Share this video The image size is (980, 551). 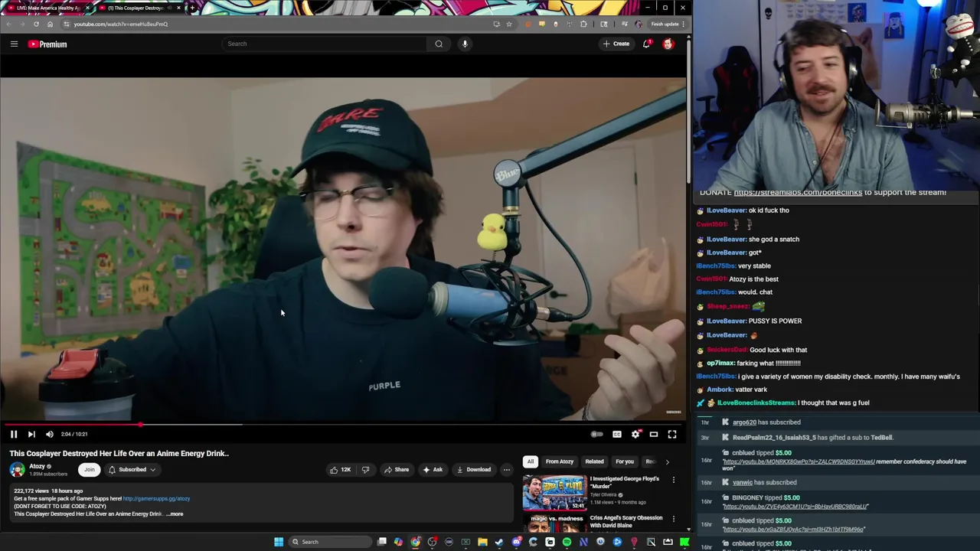click(x=397, y=470)
